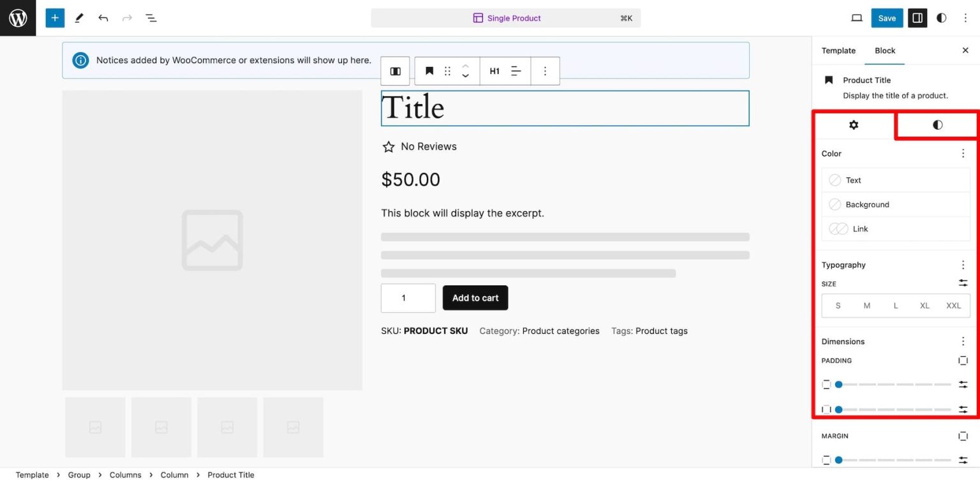
Task: Open the block inserter
Action: [x=54, y=18]
